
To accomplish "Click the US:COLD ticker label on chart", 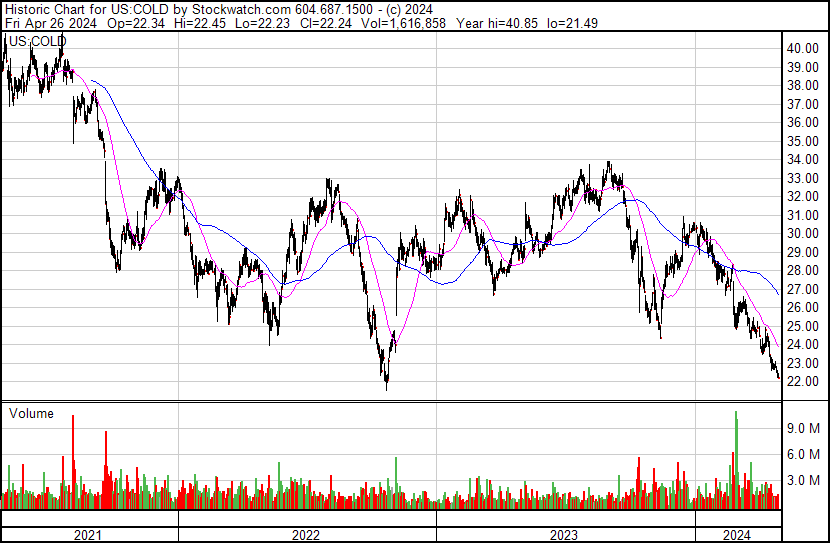I will coord(37,41).
